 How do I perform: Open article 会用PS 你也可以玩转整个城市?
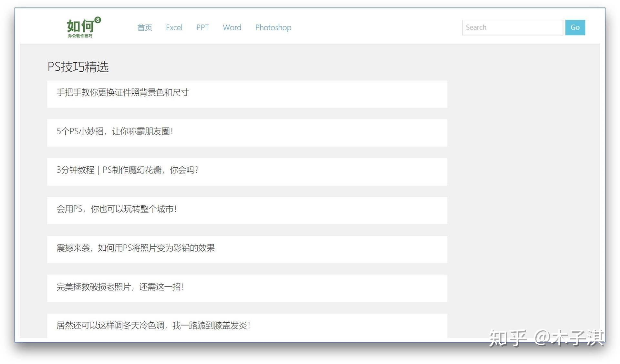(x=117, y=209)
